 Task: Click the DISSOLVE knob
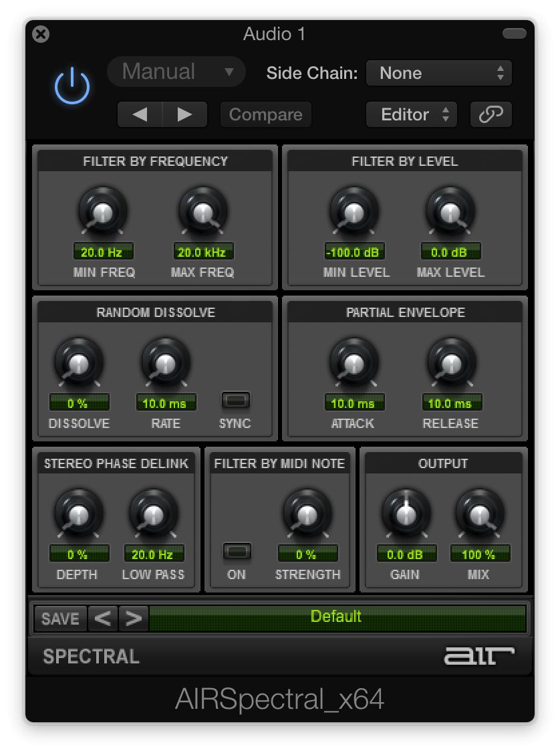coord(79,362)
